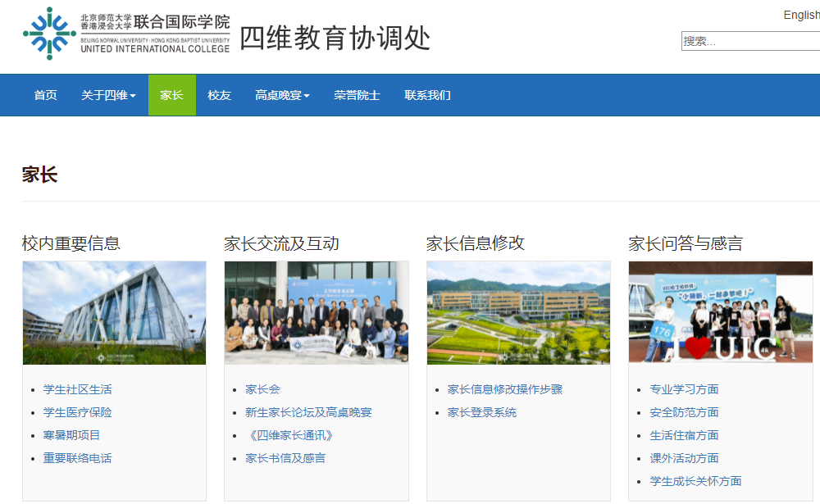Open the parents group photo thumbnail

[317, 312]
